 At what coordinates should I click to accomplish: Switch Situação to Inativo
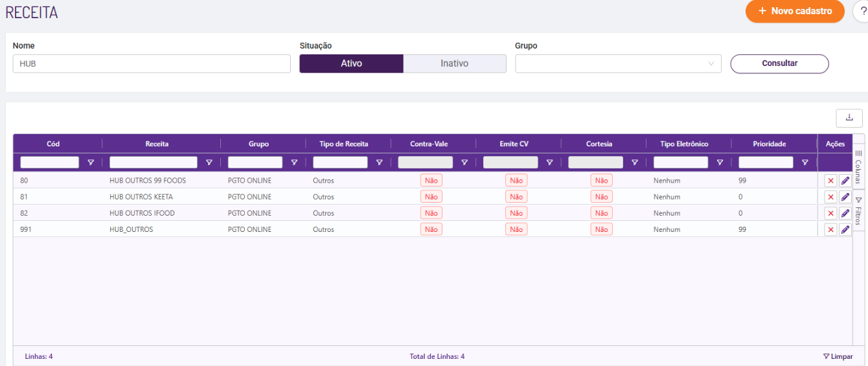[454, 63]
